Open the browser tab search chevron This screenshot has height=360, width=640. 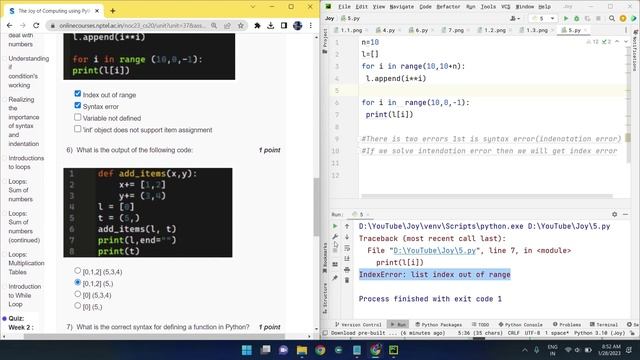[x=253, y=7]
